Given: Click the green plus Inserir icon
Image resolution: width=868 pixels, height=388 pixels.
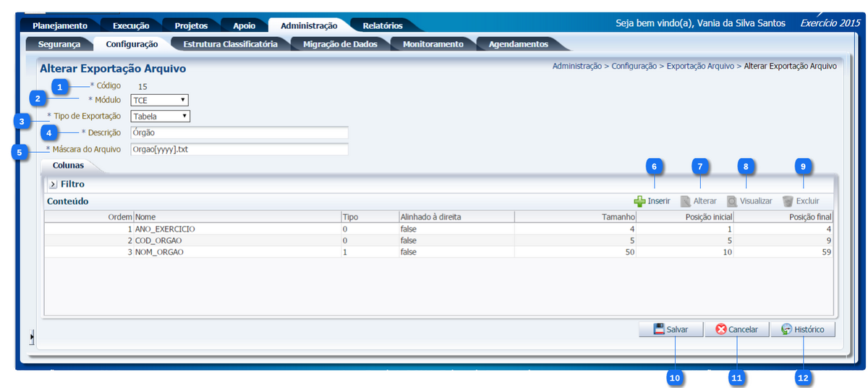Looking at the screenshot, I should pos(639,201).
